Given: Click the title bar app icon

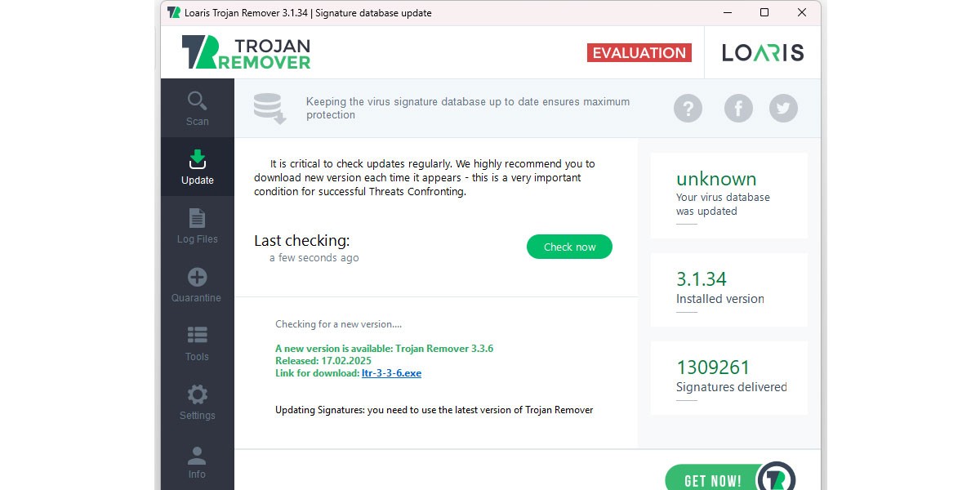Looking at the screenshot, I should tap(174, 12).
